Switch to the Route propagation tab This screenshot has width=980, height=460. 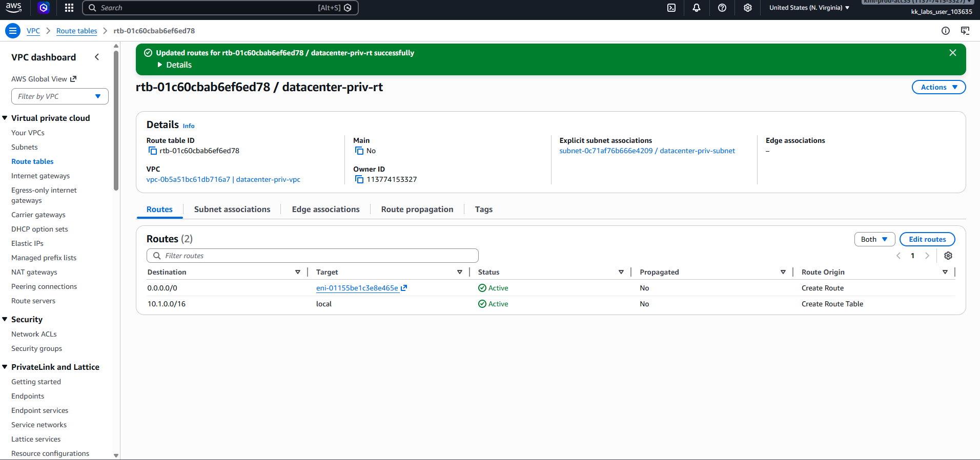pyautogui.click(x=417, y=210)
